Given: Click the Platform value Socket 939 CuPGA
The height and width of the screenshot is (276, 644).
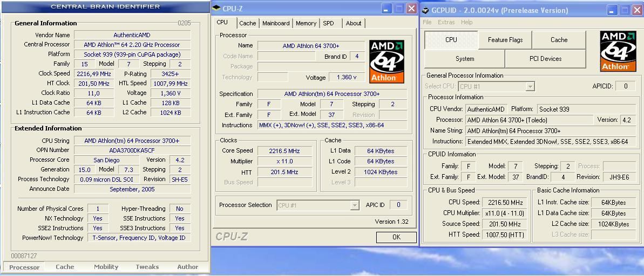Looking at the screenshot, I should point(132,54).
